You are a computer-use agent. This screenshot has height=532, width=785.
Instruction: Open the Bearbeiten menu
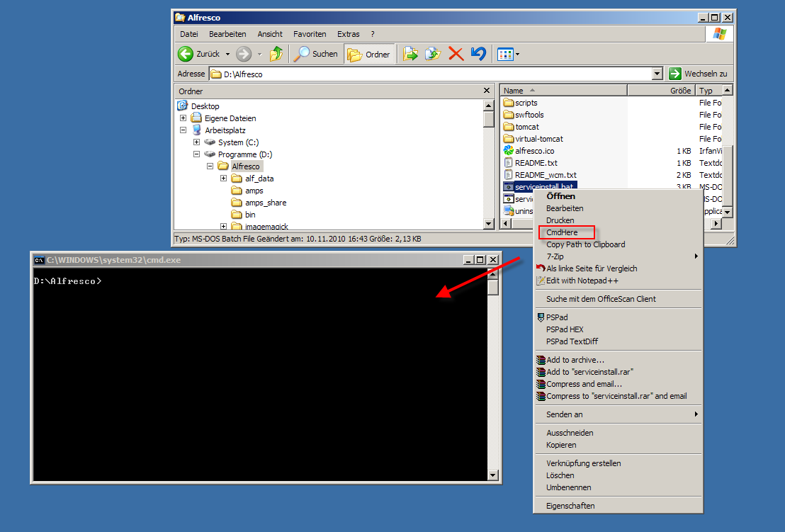click(227, 34)
